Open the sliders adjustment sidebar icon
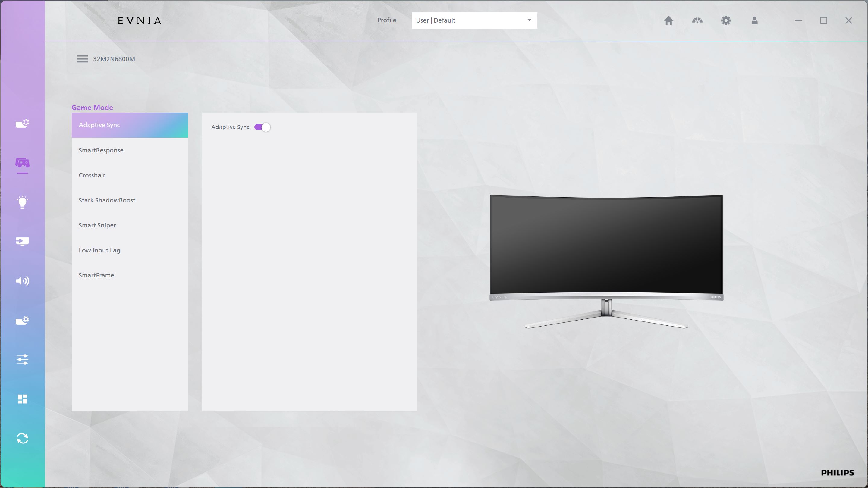Screen dimensions: 868x488 tap(22, 359)
